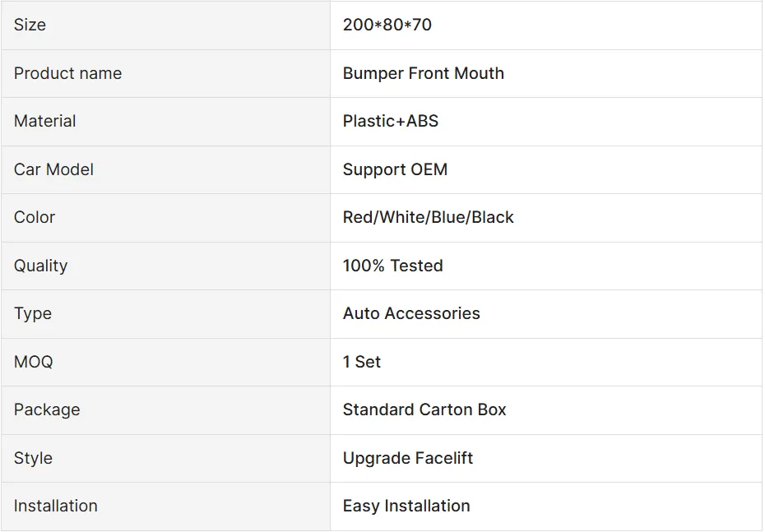The height and width of the screenshot is (532, 765).
Task: Select the Easy Installation value
Action: click(x=406, y=506)
